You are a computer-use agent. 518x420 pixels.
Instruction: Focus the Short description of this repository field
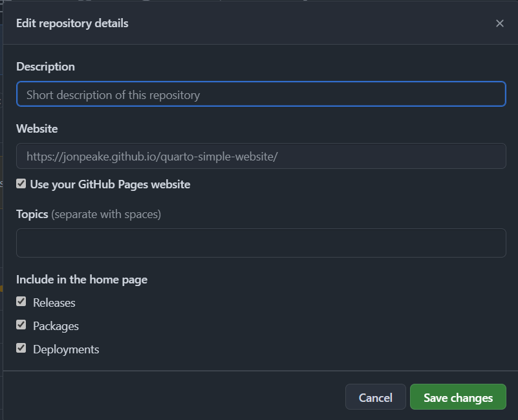coord(261,94)
